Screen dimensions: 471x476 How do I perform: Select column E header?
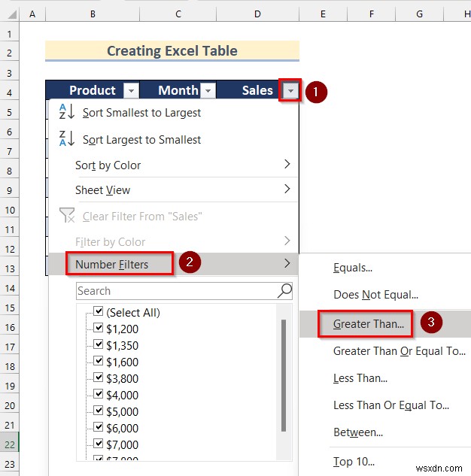[323, 14]
